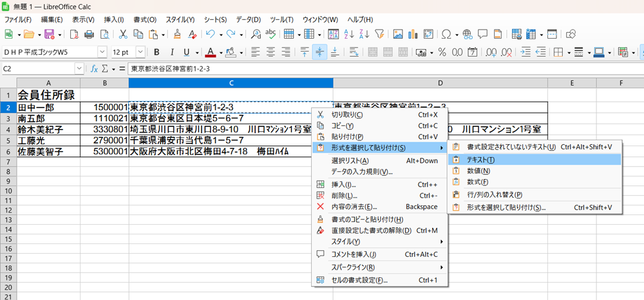644x300 pixels.
Task: Open Print Preview from toolbar
Action: pos(104,35)
